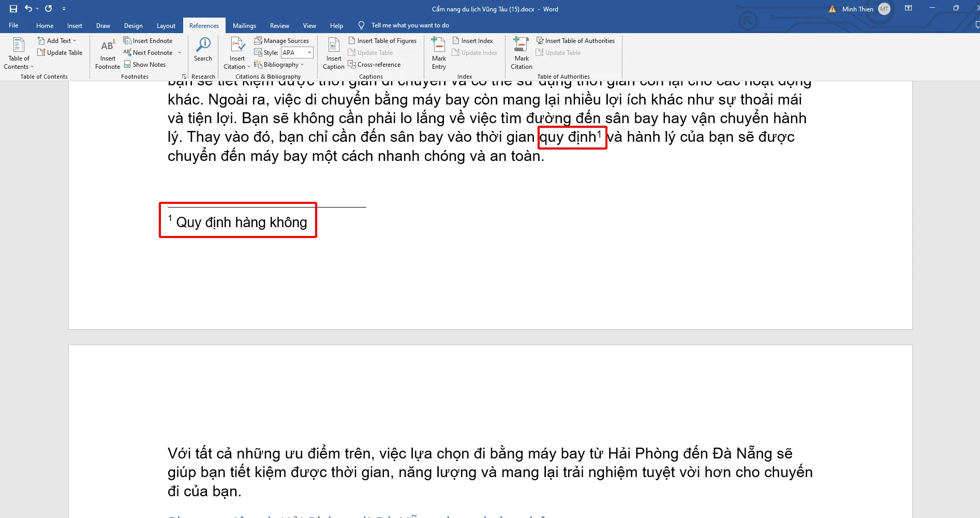Viewport: 980px width, 518px height.
Task: Click Cross-reference
Action: pyautogui.click(x=375, y=64)
